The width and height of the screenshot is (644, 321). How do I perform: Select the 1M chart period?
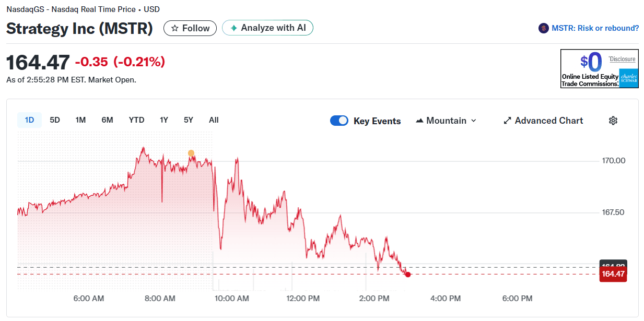[80, 120]
